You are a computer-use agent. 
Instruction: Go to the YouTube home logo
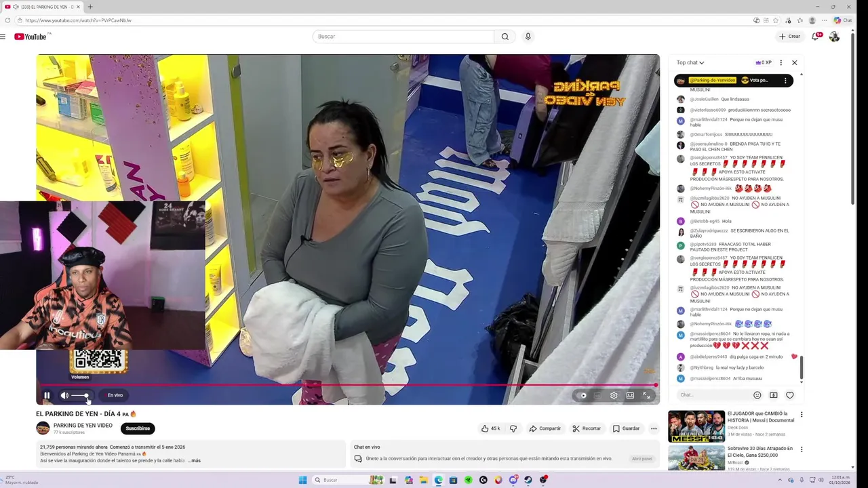31,37
